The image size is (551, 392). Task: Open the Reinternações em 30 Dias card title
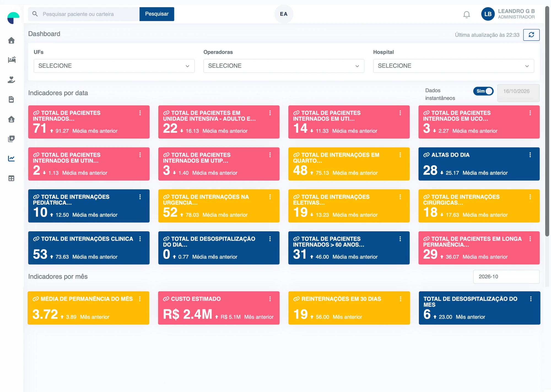(341, 299)
